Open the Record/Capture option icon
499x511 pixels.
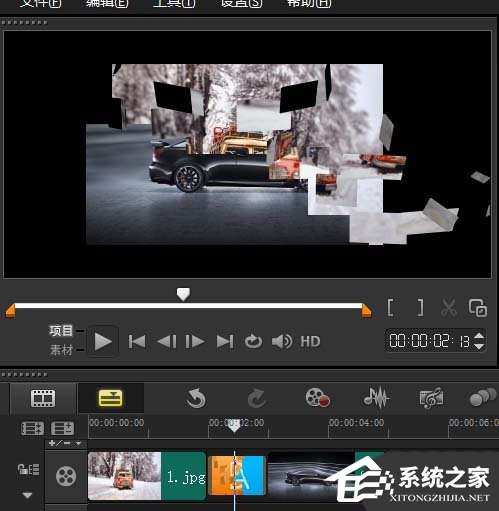pos(318,398)
